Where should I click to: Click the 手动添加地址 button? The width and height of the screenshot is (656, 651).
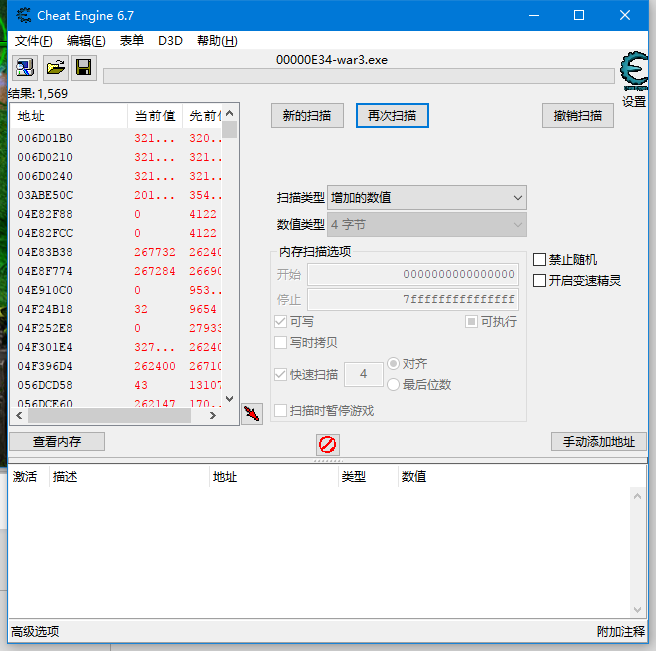[599, 441]
